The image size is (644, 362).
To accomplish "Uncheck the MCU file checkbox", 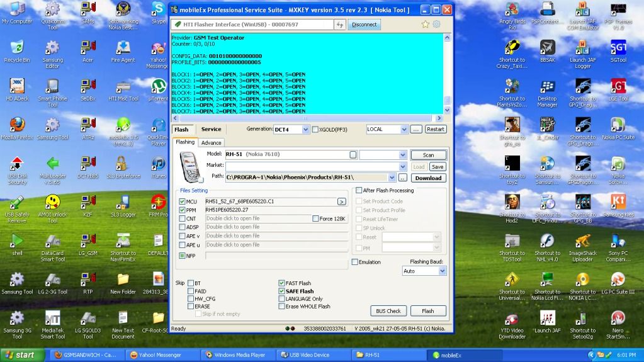I will [x=182, y=201].
